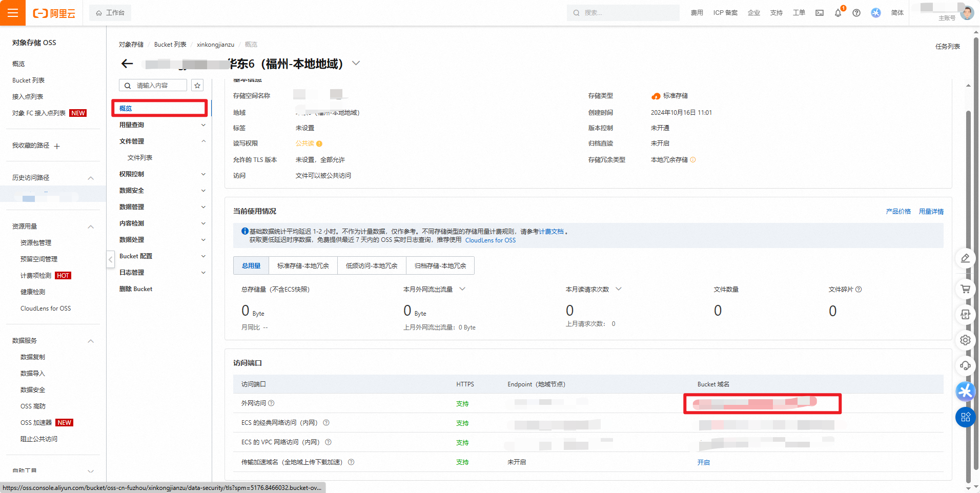Open the shopping cart floating icon
Viewport: 980px width, 493px height.
(x=965, y=289)
